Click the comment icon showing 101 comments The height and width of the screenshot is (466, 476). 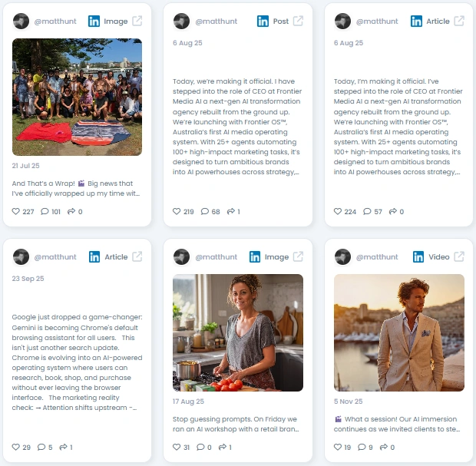(45, 211)
